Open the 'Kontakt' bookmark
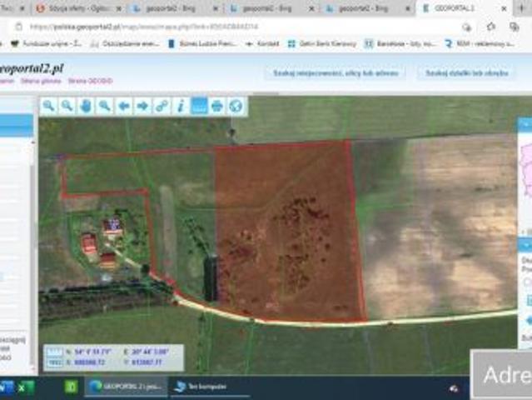The image size is (532, 400). click(262, 43)
